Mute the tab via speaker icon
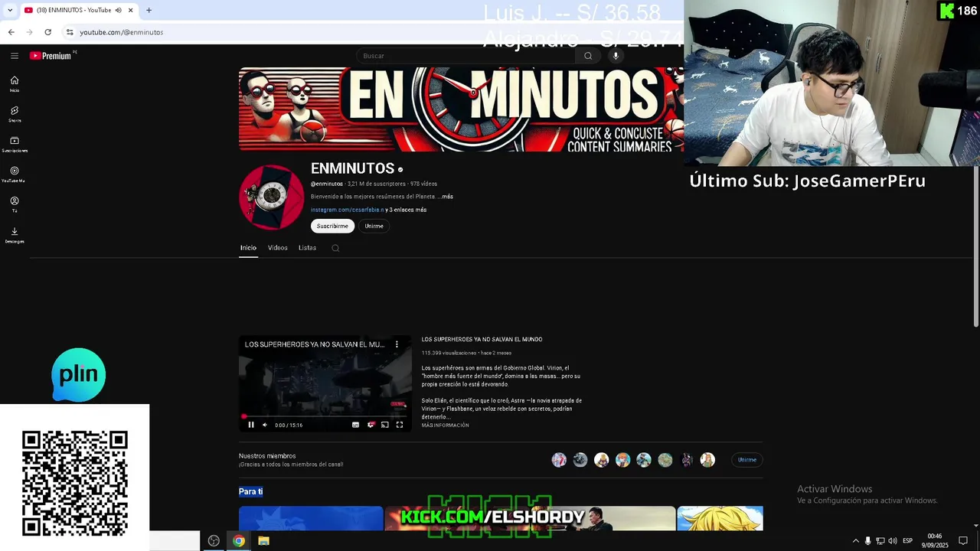Viewport: 980px width, 551px height. pos(119,10)
